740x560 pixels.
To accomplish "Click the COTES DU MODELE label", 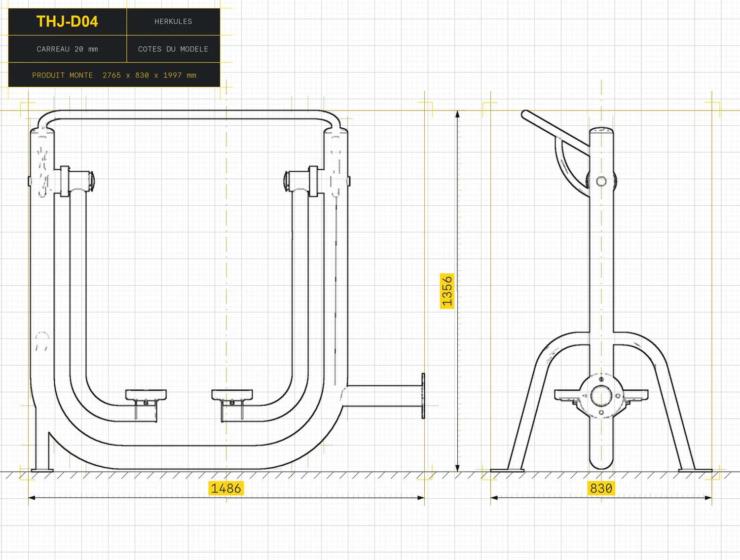I will click(x=173, y=49).
